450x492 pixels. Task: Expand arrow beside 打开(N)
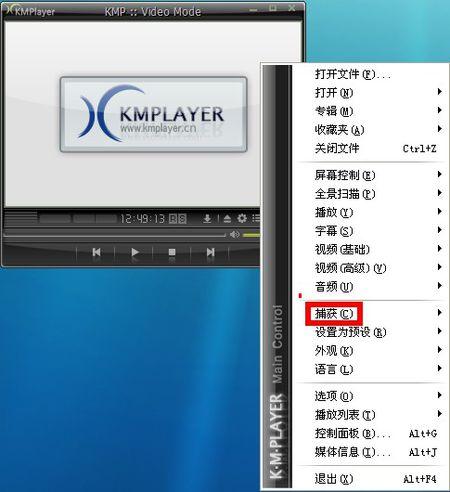(440, 91)
